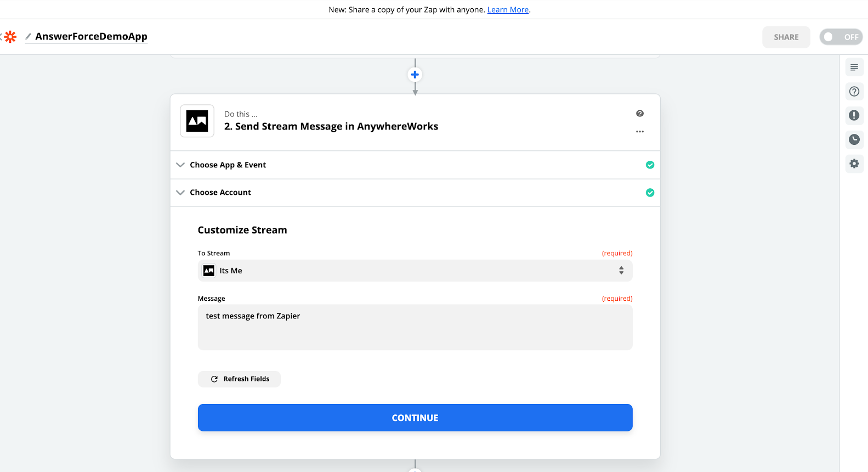Rename the AnswerForceDemoApp zap title

[91, 36]
